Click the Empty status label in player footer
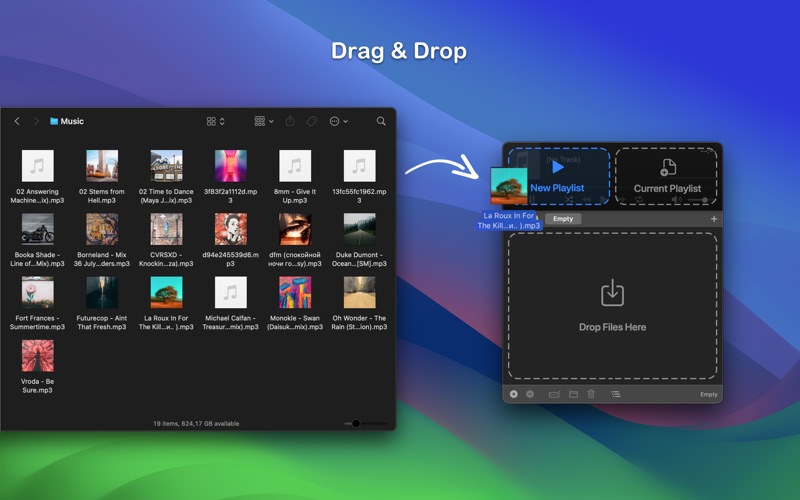Viewport: 800px width, 500px height. click(709, 394)
